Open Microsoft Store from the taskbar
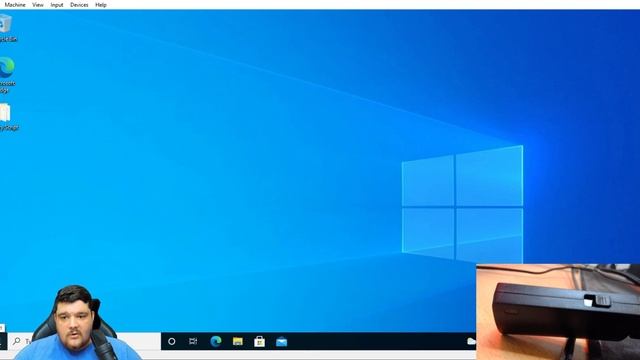This screenshot has height=360, width=640. (x=259, y=341)
